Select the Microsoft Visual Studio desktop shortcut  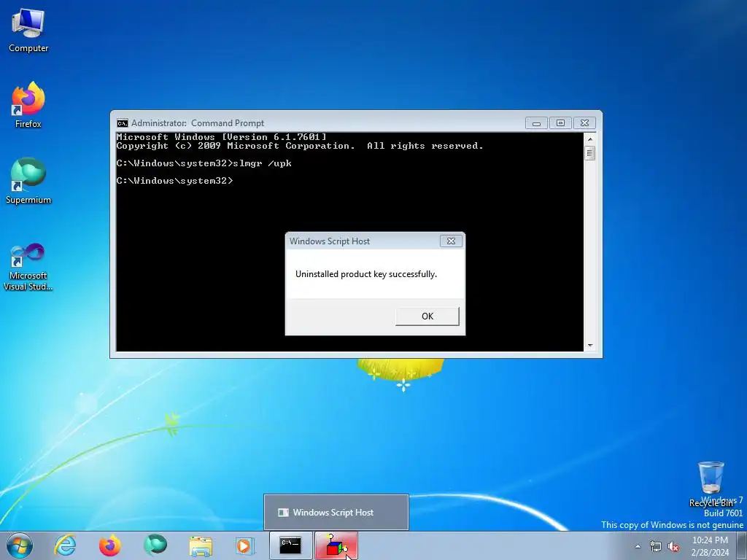tap(28, 267)
